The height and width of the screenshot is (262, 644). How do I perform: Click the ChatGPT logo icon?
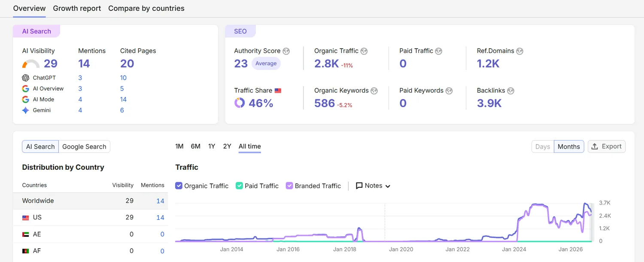click(26, 78)
